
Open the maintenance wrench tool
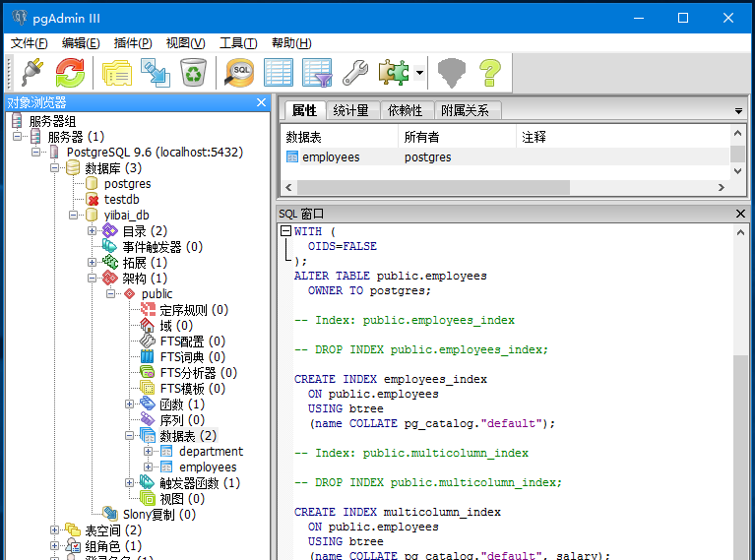click(355, 72)
